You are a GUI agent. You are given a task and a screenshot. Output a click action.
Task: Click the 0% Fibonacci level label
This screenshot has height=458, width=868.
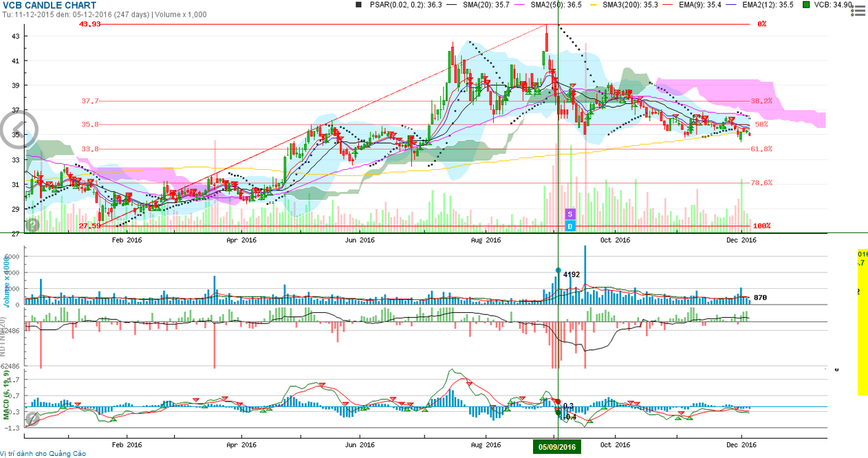click(x=761, y=24)
